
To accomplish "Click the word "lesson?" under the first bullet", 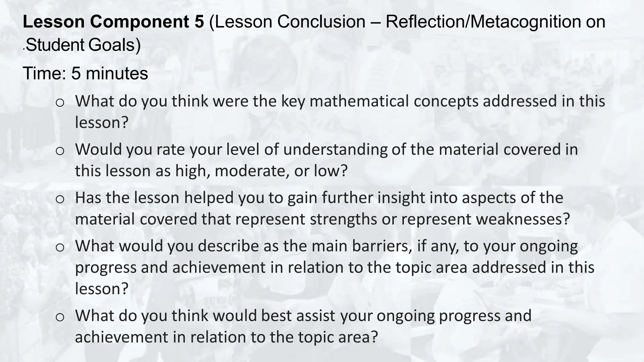I will (x=102, y=123).
